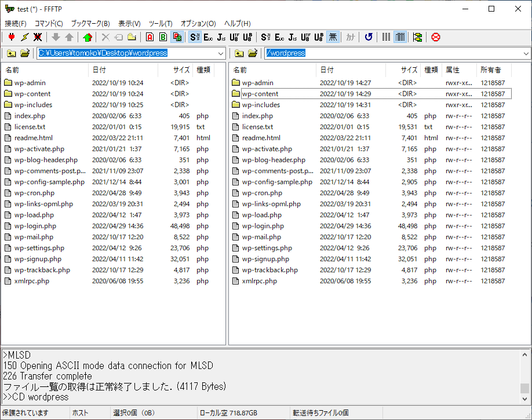The height and width of the screenshot is (420, 532).
Task: Sort remote pane by 所有者 column
Action: point(494,70)
